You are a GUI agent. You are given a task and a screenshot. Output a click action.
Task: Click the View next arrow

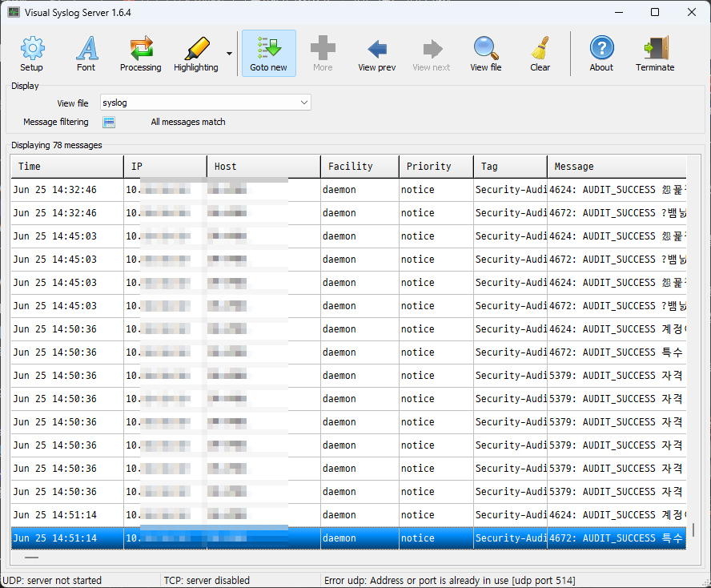(432, 54)
